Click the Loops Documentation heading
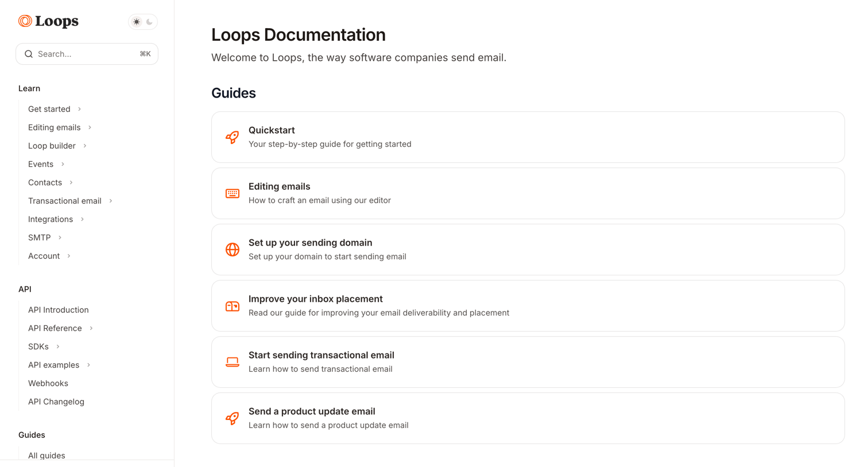The height and width of the screenshot is (467, 868). [299, 34]
